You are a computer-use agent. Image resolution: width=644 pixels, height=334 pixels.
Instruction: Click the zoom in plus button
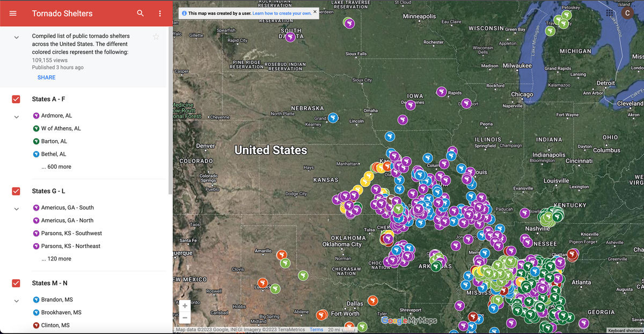185,306
